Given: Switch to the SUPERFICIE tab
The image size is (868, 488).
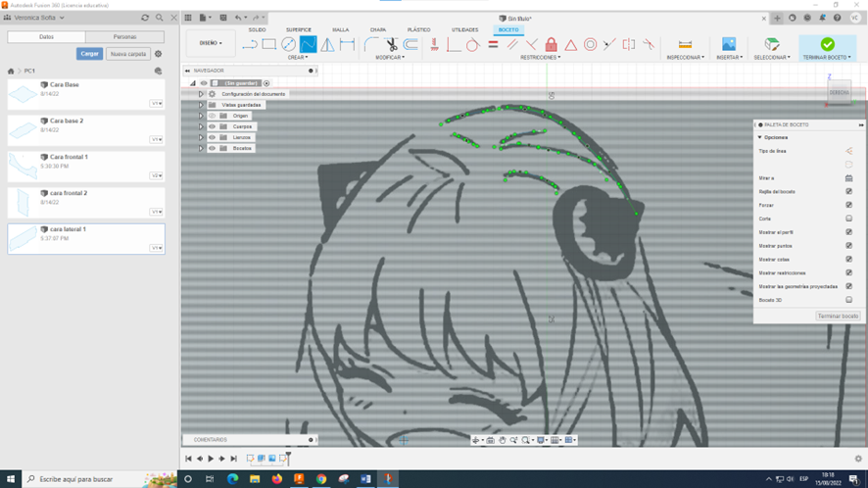Looking at the screenshot, I should (x=299, y=30).
